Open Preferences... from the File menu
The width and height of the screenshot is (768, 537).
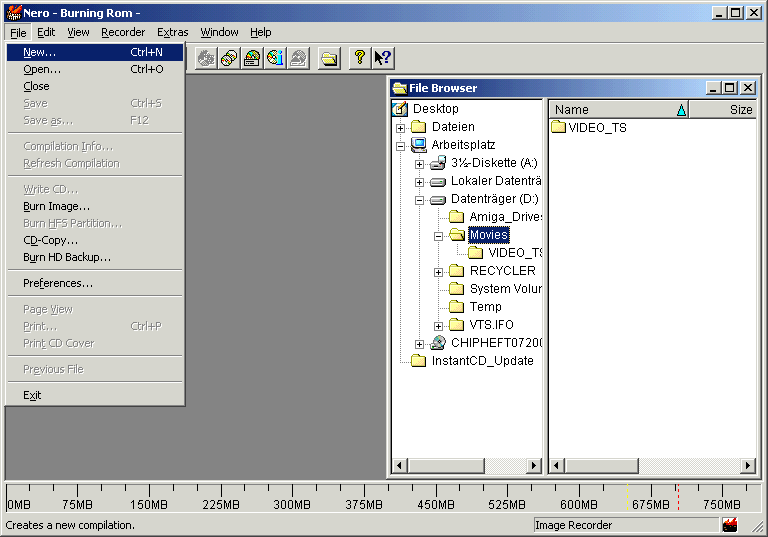[x=58, y=283]
